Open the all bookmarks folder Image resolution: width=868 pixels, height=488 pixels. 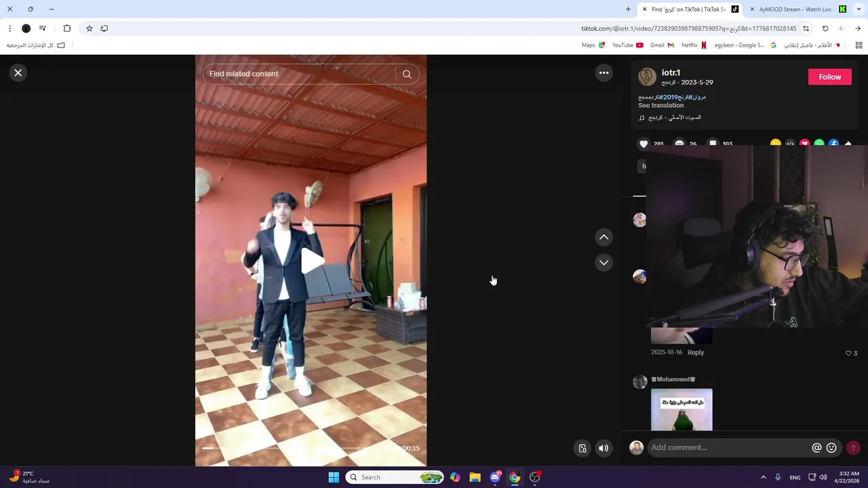36,45
